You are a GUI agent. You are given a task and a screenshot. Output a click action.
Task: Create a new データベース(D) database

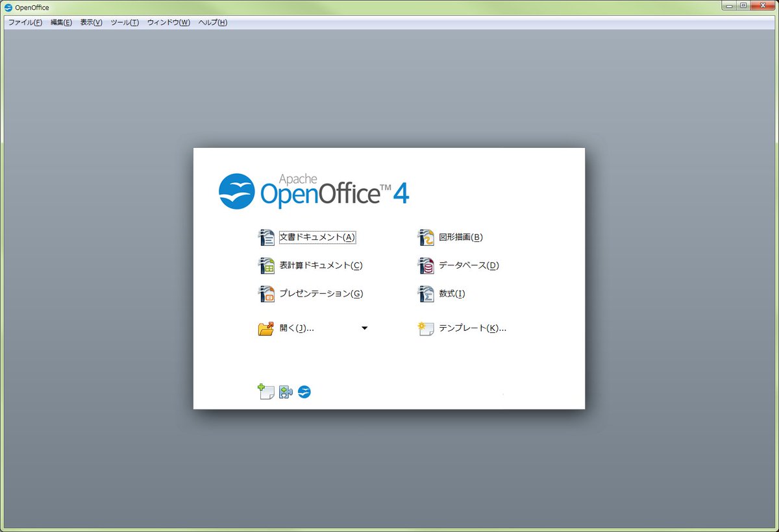click(458, 265)
